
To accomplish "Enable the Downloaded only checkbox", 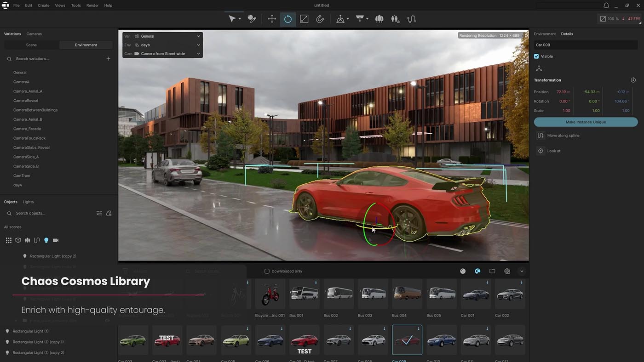I will [267, 271].
